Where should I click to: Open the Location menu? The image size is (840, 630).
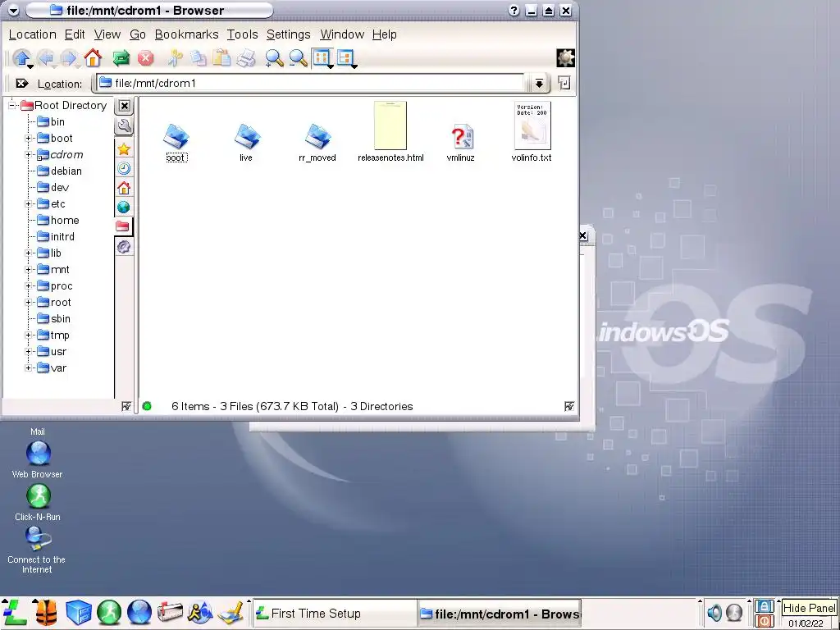pyautogui.click(x=32, y=34)
